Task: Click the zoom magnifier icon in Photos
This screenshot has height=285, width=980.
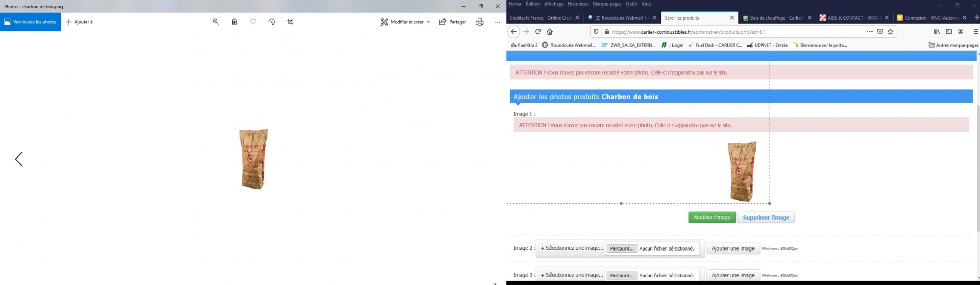Action: (x=216, y=22)
